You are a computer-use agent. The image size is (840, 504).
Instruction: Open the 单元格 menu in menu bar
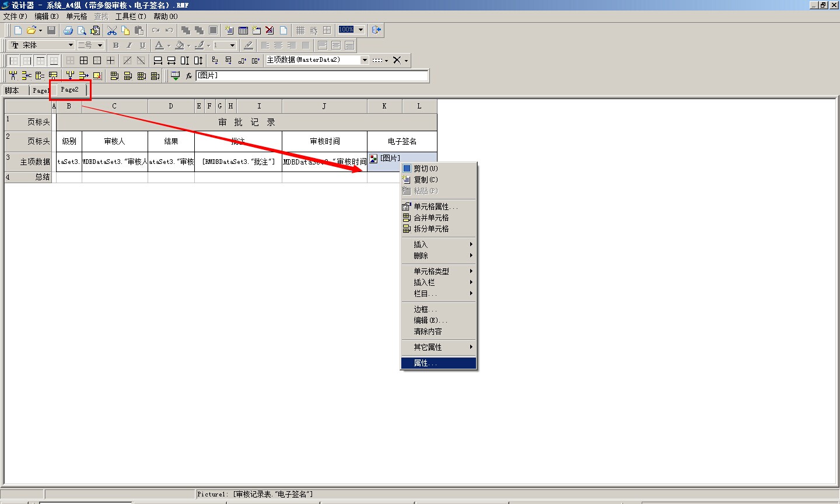[x=76, y=16]
